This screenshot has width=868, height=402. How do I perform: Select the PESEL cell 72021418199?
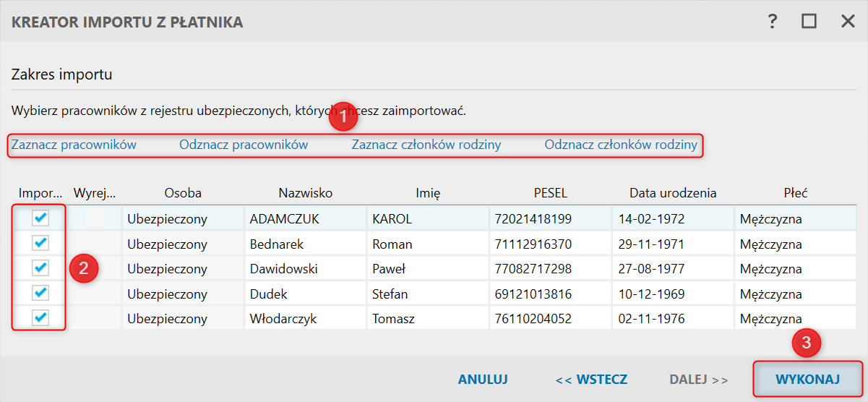(533, 219)
